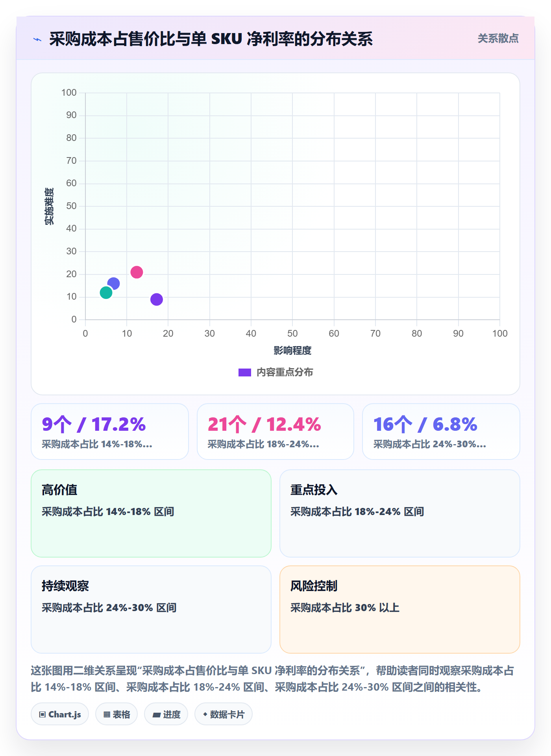
Task: Select the 重点投入 quadrant card
Action: point(400,513)
